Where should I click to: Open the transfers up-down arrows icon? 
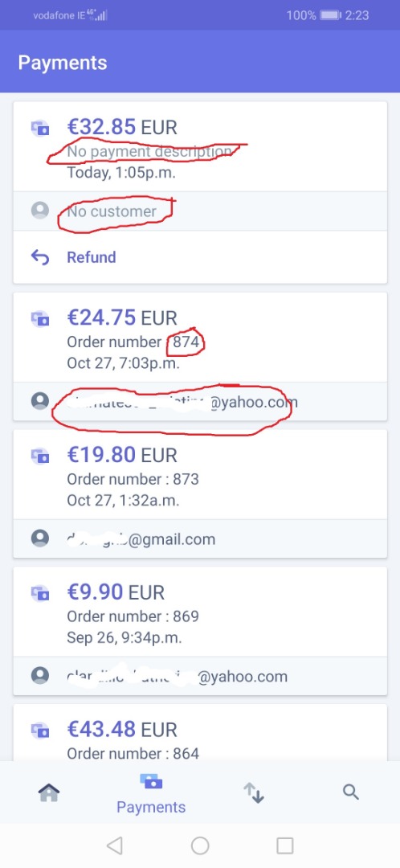pyautogui.click(x=254, y=792)
